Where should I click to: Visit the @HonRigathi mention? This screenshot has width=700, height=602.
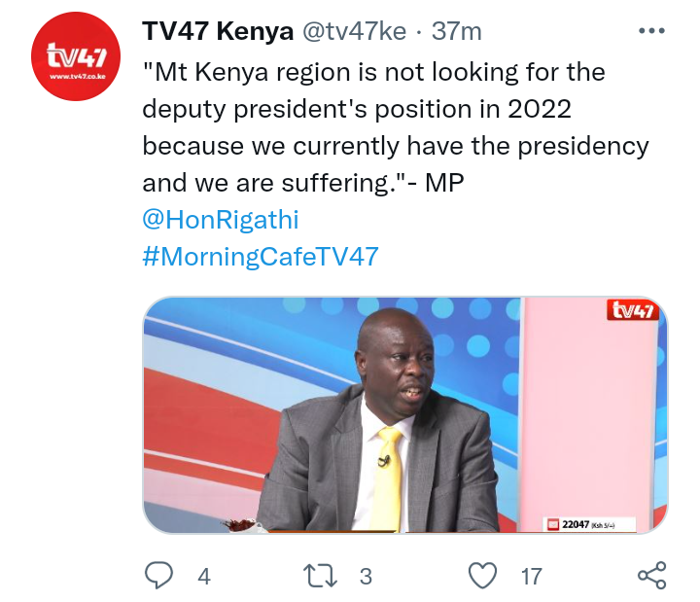[221, 219]
